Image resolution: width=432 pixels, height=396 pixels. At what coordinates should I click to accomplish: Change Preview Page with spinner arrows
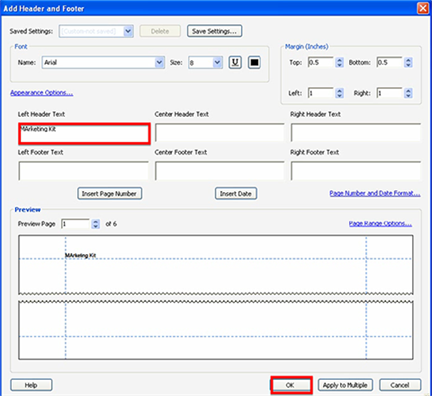coord(95,224)
